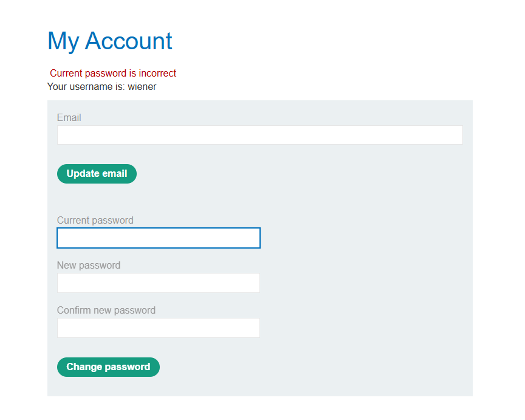Screen dimensions: 525x420
Task: Click the "Email" field label
Action: pos(69,118)
